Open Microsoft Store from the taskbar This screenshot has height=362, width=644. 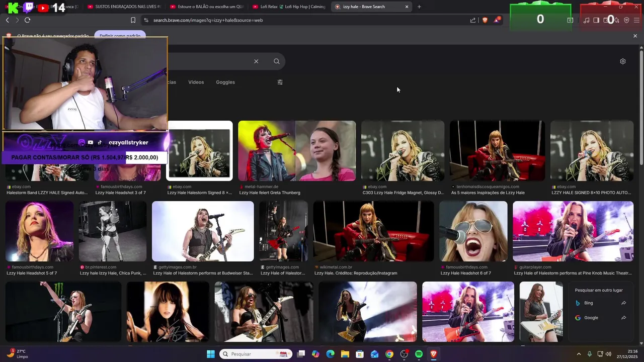click(x=360, y=354)
